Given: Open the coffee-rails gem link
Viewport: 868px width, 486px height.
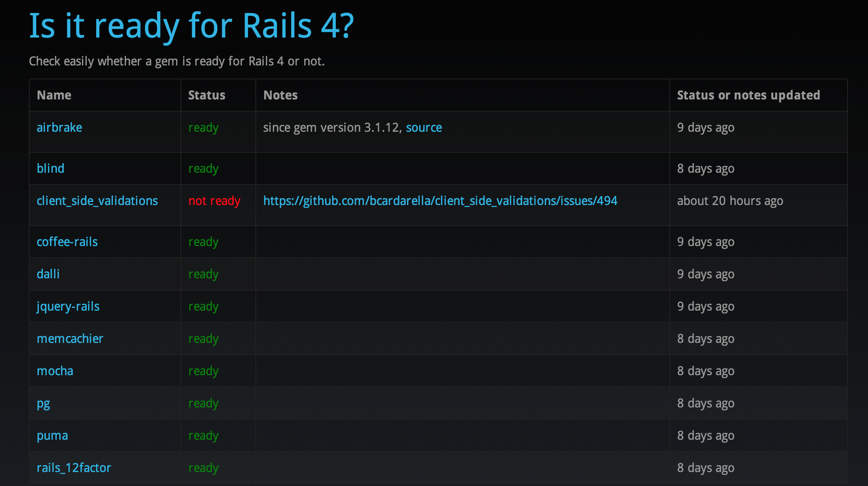Looking at the screenshot, I should tap(67, 242).
